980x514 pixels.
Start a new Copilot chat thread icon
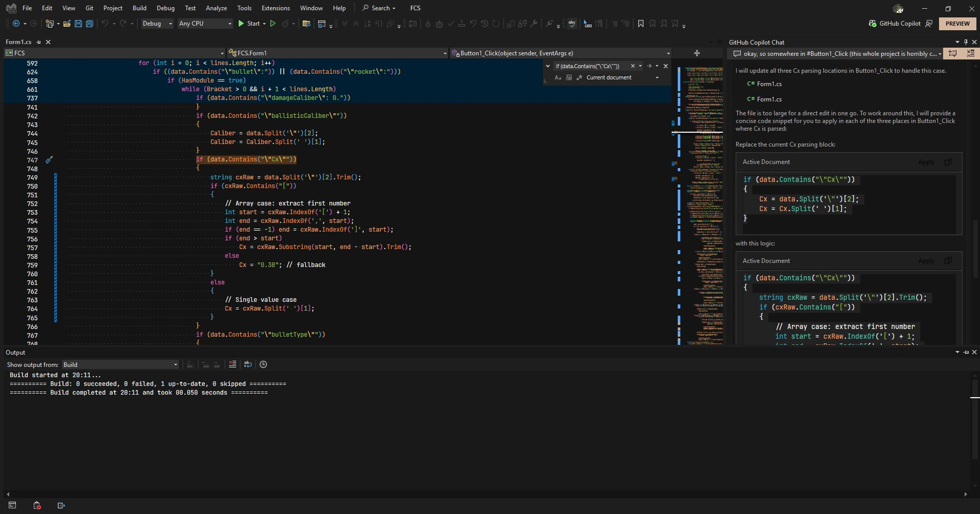coord(952,53)
